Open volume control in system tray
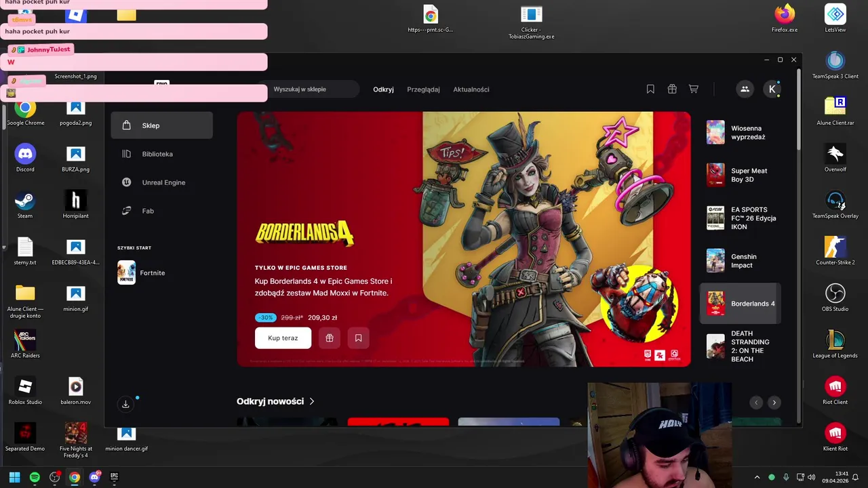Viewport: 868px width, 488px height. pos(812,477)
